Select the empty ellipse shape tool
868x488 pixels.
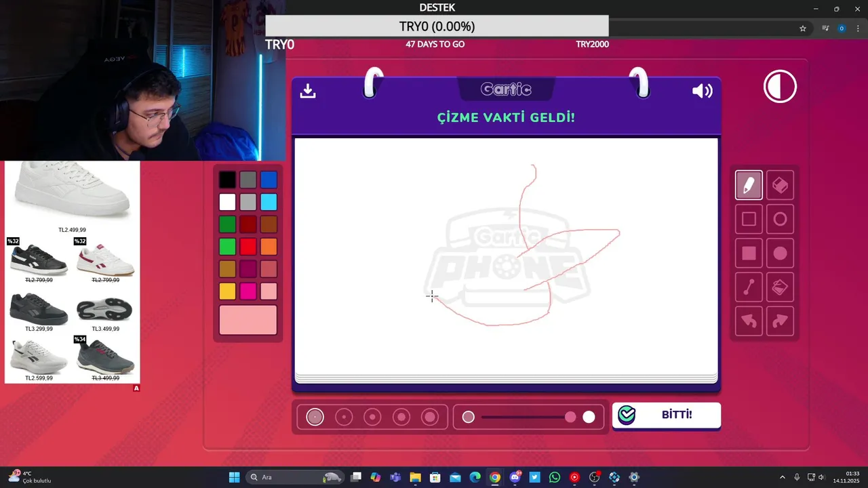click(780, 219)
